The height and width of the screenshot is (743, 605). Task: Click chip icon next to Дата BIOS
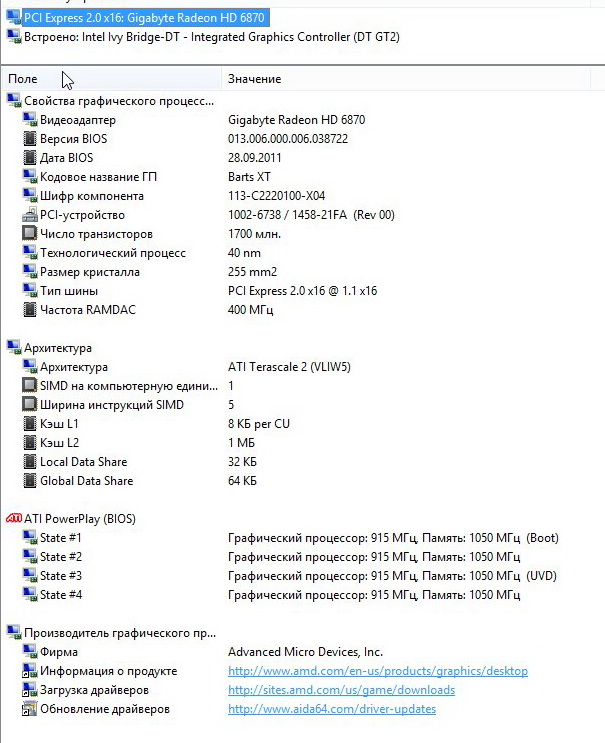coord(30,157)
